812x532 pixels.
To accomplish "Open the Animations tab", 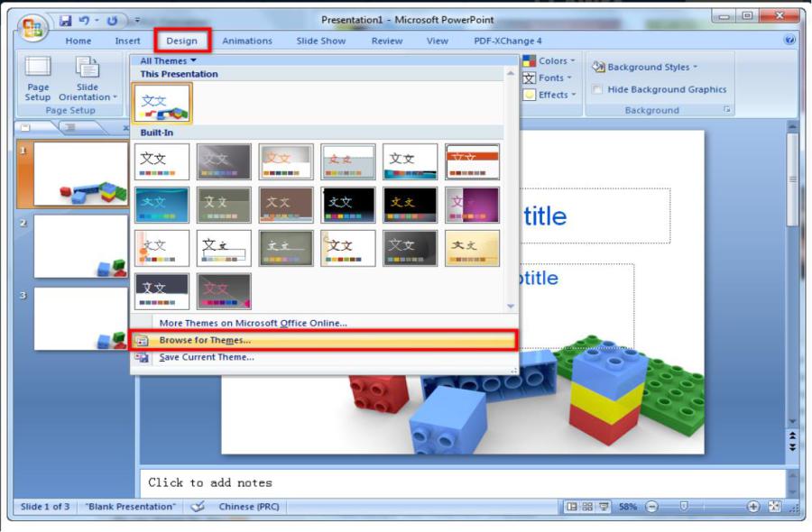I will coord(247,41).
